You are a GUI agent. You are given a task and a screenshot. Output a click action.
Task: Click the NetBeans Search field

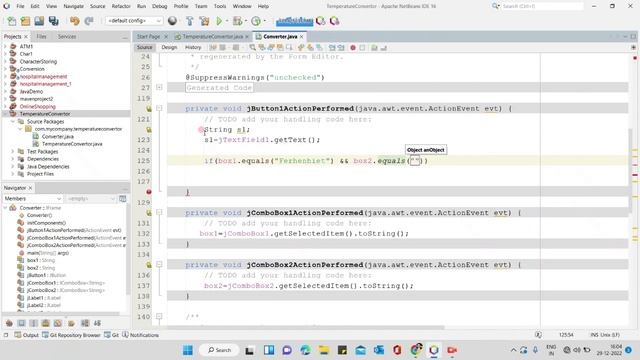coord(542,6)
